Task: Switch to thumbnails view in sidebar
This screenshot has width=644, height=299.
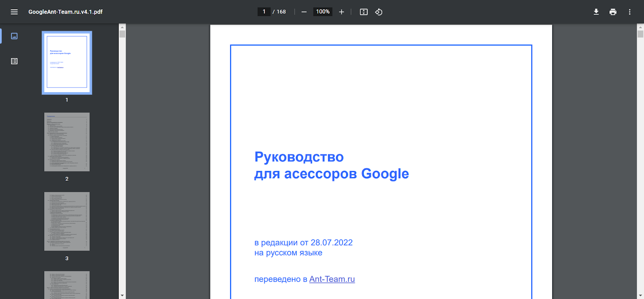Action: click(x=14, y=36)
